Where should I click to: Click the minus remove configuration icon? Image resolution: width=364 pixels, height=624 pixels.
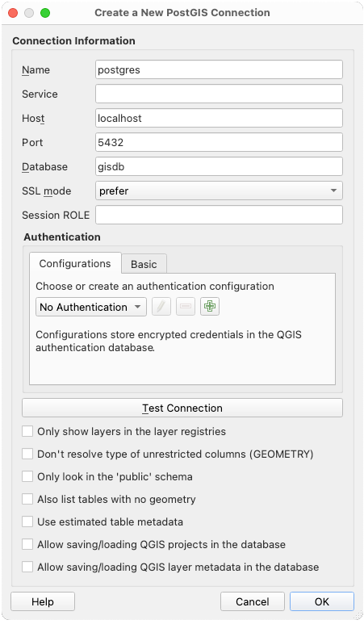tap(186, 307)
